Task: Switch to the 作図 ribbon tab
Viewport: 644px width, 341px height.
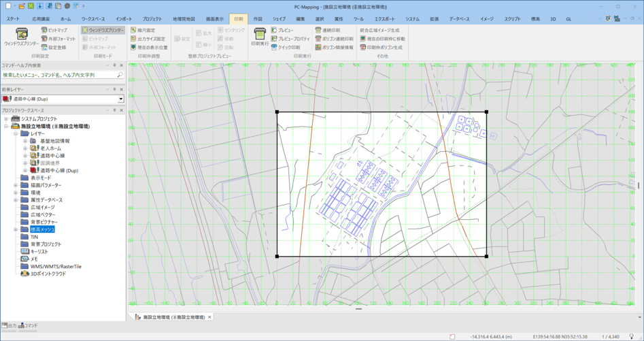Action: click(x=258, y=19)
